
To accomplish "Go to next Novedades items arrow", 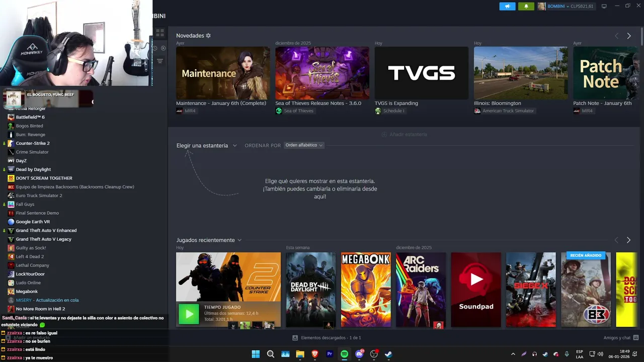I will pyautogui.click(x=628, y=36).
